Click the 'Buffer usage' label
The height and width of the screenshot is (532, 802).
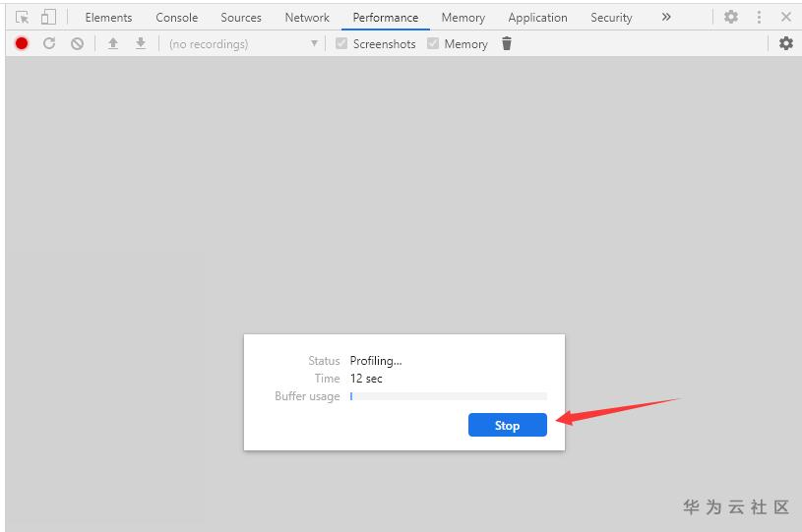pos(307,396)
